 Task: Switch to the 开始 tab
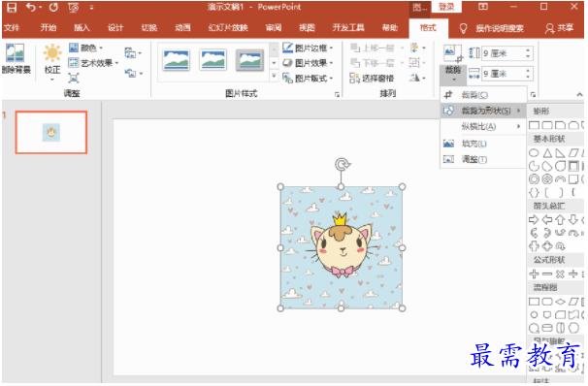49,28
